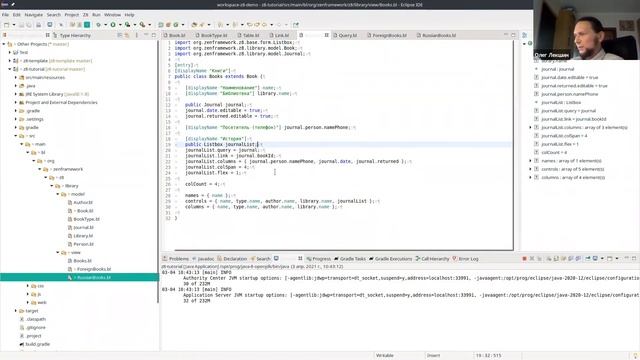
Task: Click the green Run toolbar icon
Action: click(113, 25)
